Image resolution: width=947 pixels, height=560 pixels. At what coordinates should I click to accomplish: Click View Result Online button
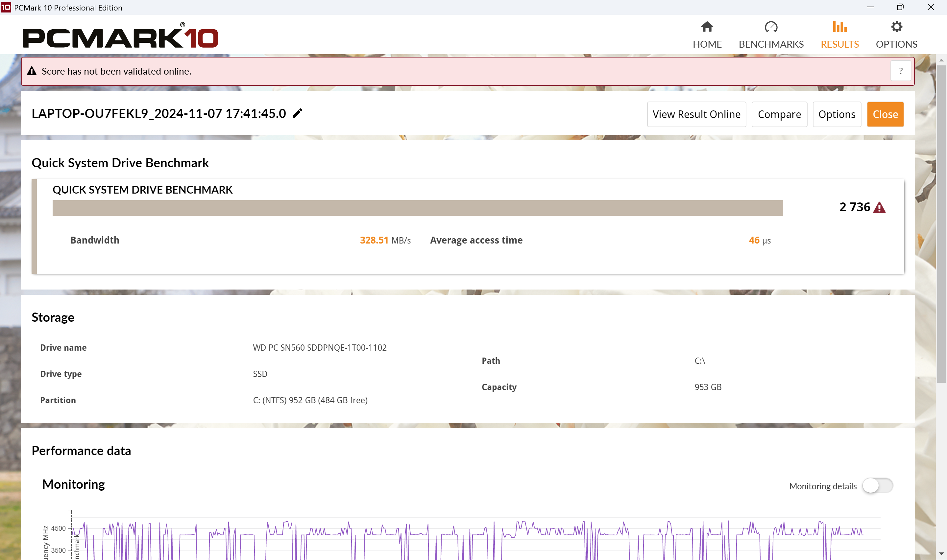coord(696,114)
